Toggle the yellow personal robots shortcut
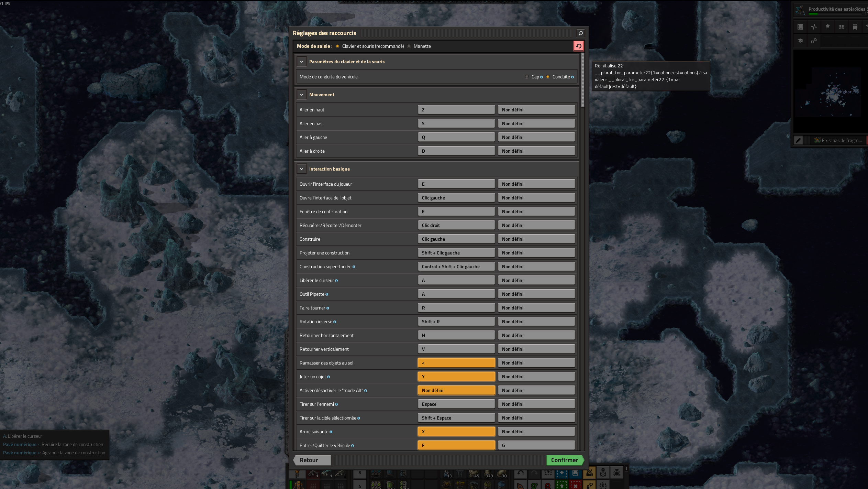This screenshot has width=868, height=489. point(589,474)
